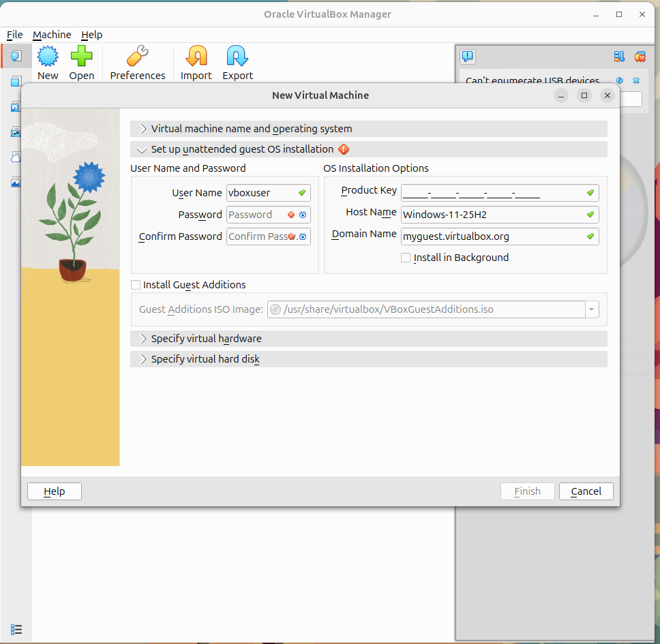Open the Media manager sidebar icon
Screen dimensions: 660x644
tap(15, 106)
